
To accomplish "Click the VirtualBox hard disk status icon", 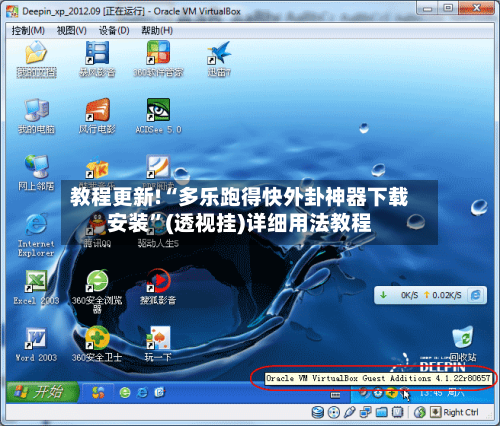I will 318,412.
